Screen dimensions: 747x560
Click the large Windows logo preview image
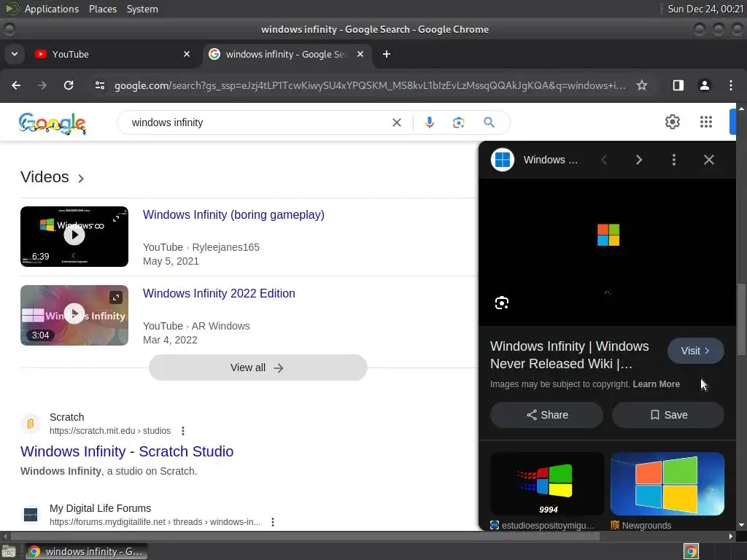pyautogui.click(x=608, y=252)
